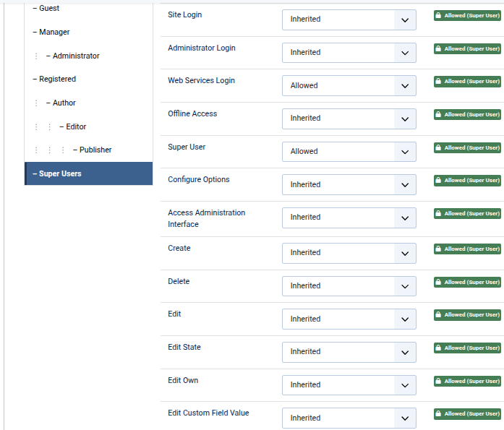The height and width of the screenshot is (430, 504).
Task: Open the Publisher group permissions
Action: click(95, 150)
